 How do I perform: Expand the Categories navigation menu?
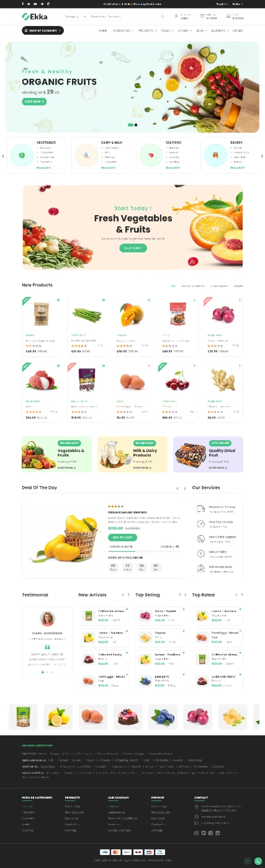coord(123,30)
